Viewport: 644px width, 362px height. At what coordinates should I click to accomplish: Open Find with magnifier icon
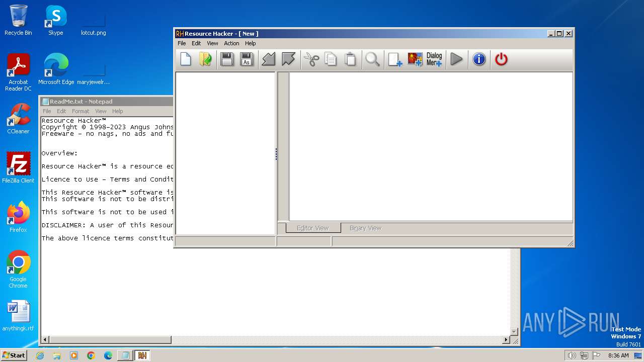[x=372, y=59]
